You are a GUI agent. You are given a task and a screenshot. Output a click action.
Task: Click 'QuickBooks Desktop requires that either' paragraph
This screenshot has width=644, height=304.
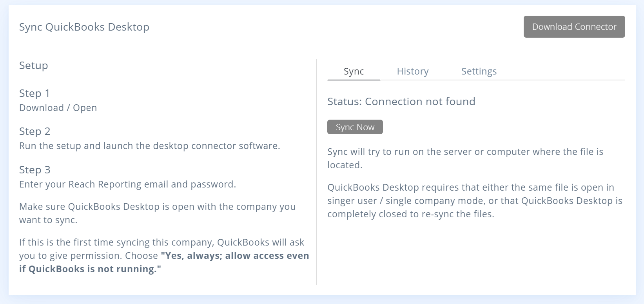click(475, 201)
